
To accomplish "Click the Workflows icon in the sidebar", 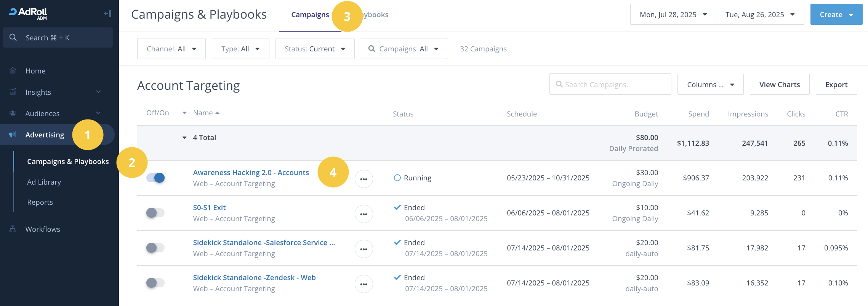I will [13, 229].
